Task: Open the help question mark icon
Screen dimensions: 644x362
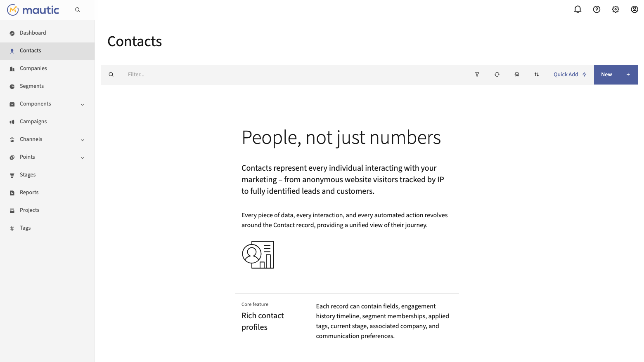Action: [x=597, y=9]
